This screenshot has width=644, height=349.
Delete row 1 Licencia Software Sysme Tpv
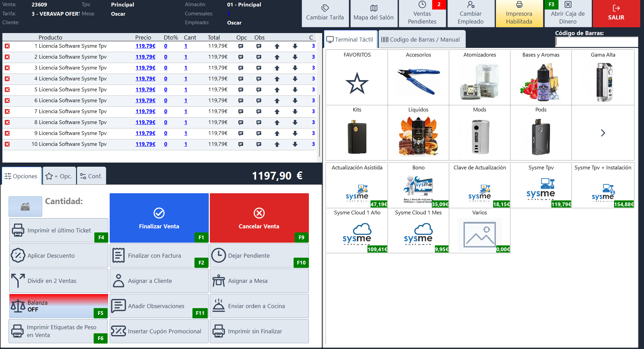[7, 46]
